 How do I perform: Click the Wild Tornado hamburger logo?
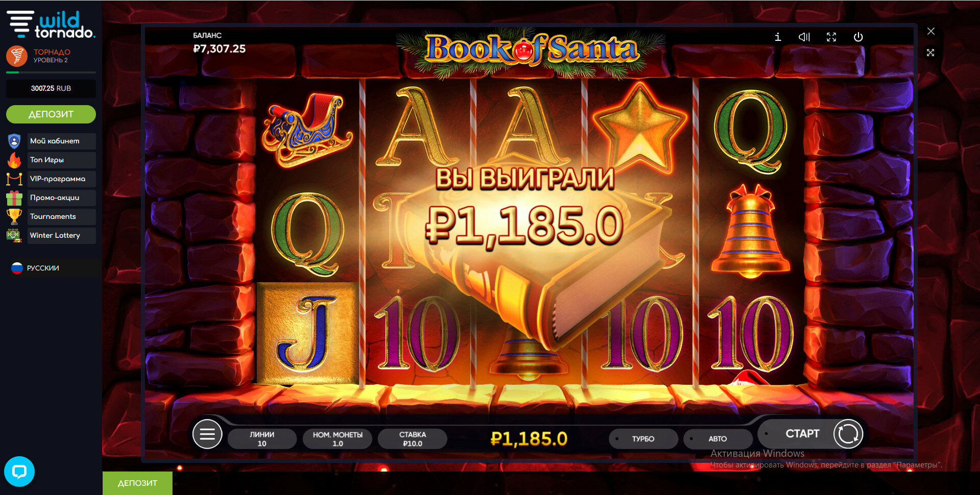click(x=20, y=24)
